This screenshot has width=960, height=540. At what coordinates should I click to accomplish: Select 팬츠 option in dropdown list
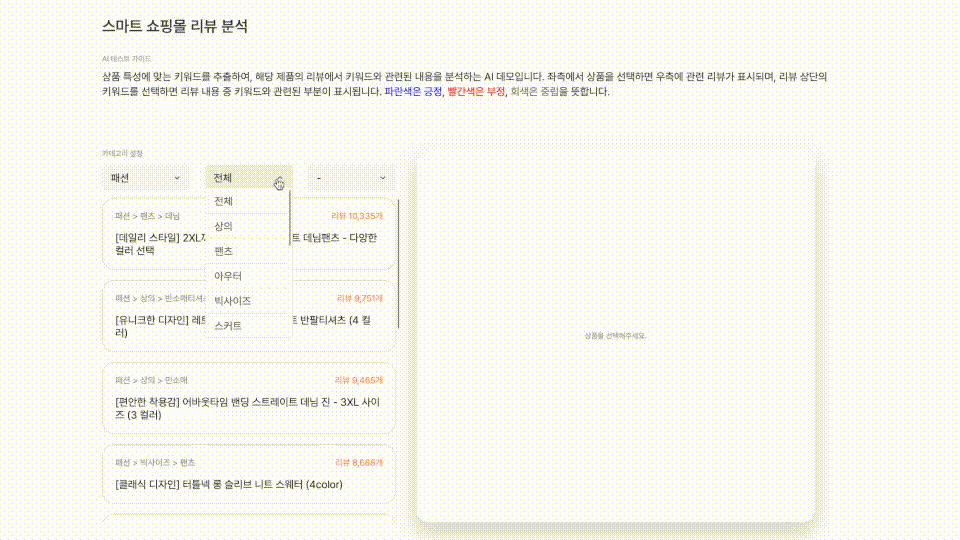click(x=247, y=252)
